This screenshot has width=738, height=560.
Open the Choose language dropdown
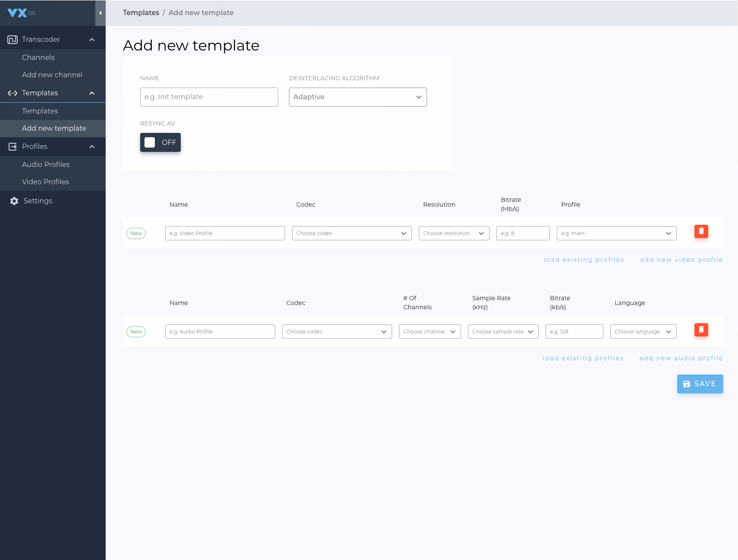pyautogui.click(x=644, y=332)
